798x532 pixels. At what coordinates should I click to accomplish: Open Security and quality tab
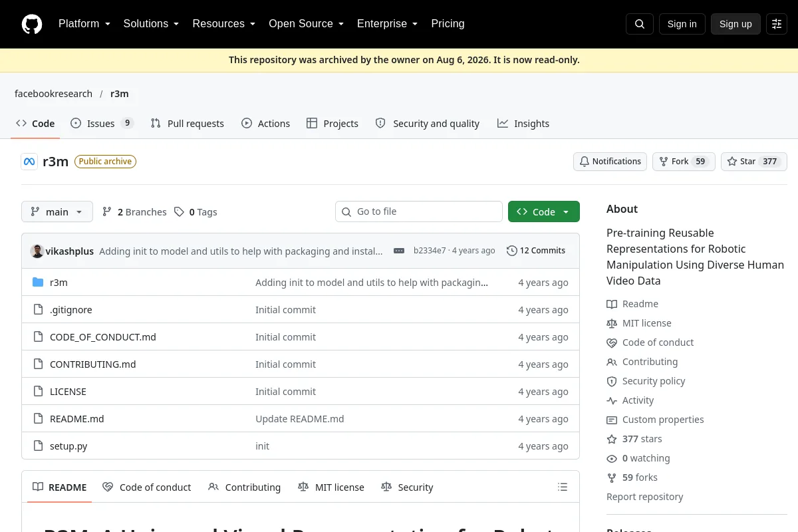428,124
